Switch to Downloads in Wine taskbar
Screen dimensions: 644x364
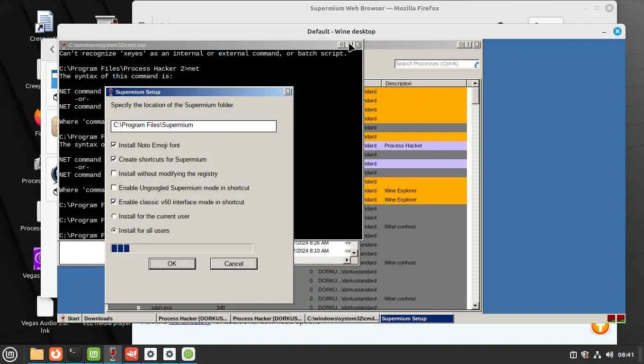(119, 318)
